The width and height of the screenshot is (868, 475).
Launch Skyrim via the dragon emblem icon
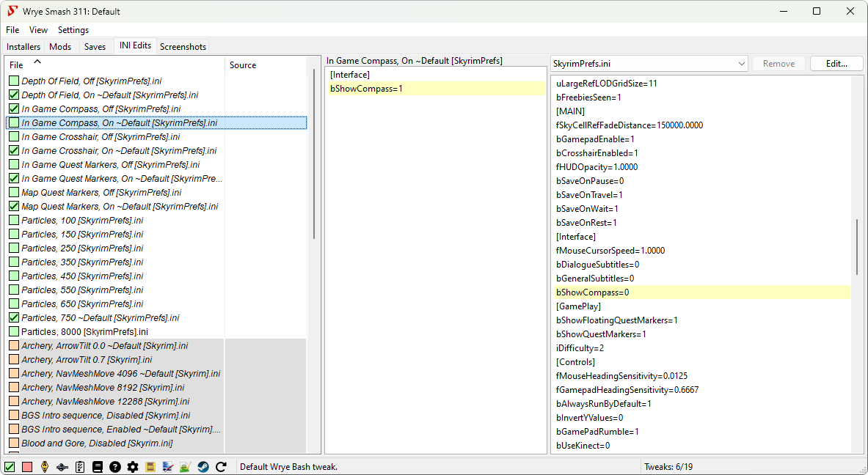[x=45, y=467]
